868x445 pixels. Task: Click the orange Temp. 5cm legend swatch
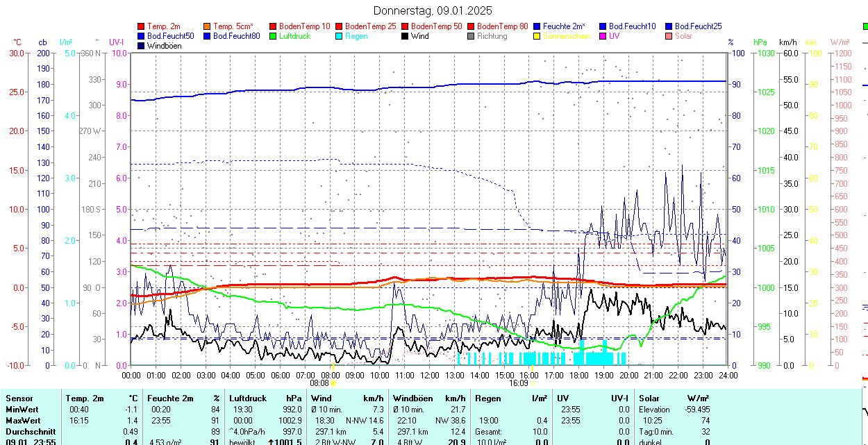pos(207,26)
